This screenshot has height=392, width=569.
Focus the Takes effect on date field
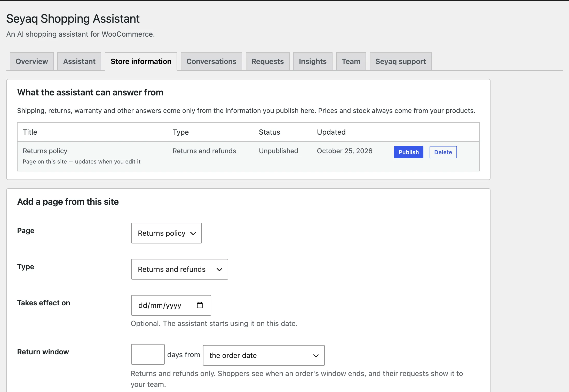(171, 305)
